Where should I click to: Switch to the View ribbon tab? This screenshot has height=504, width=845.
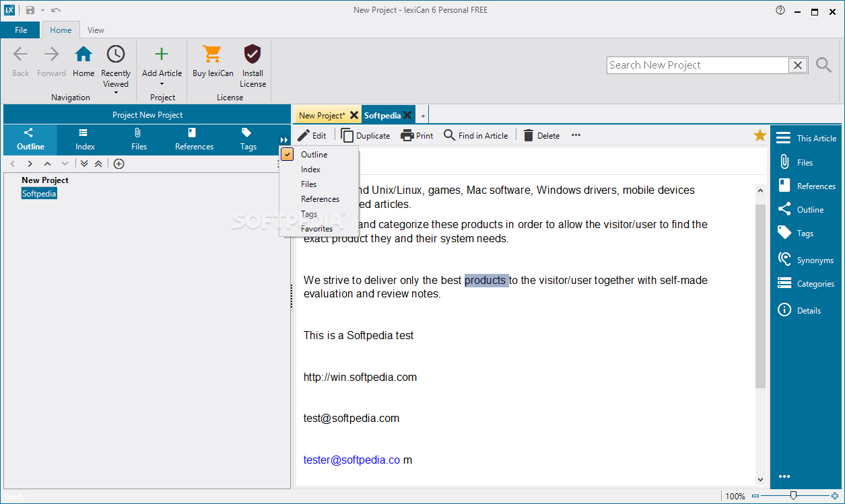[96, 30]
